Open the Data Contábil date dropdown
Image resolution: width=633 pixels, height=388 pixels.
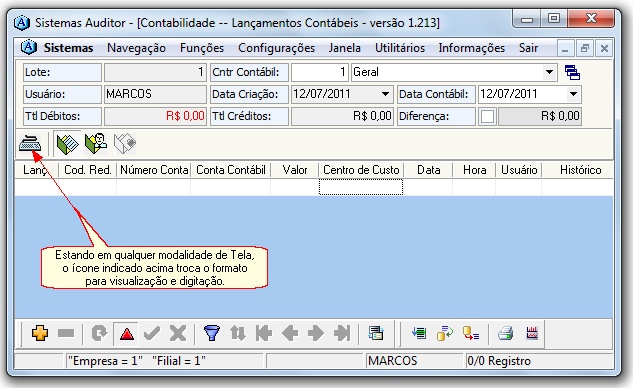pyautogui.click(x=573, y=94)
